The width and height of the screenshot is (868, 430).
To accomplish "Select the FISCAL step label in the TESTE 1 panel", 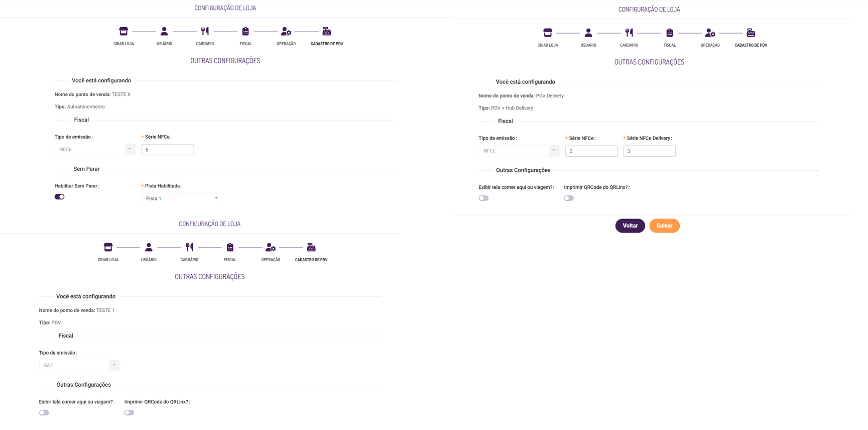I will [230, 260].
